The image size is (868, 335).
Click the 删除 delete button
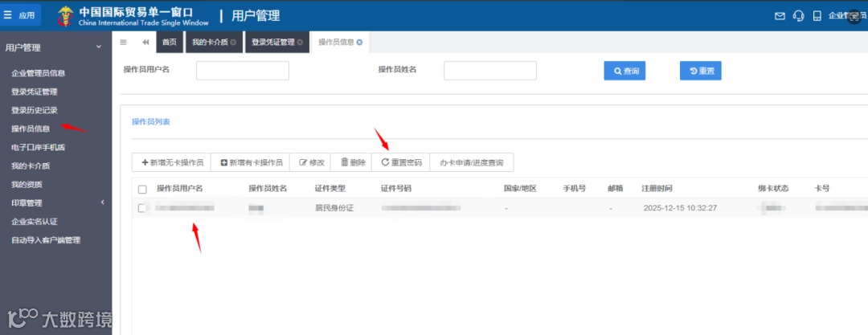(352, 162)
